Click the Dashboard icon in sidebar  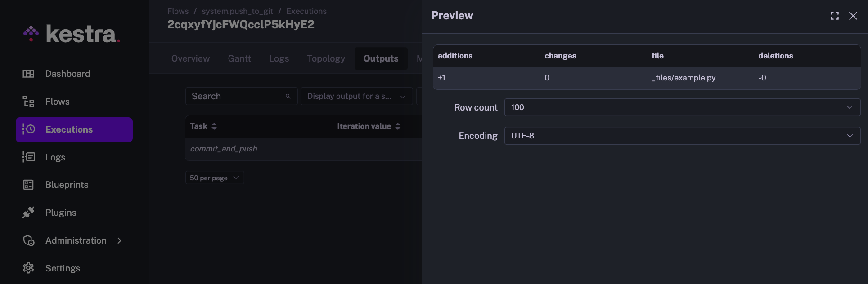(28, 74)
